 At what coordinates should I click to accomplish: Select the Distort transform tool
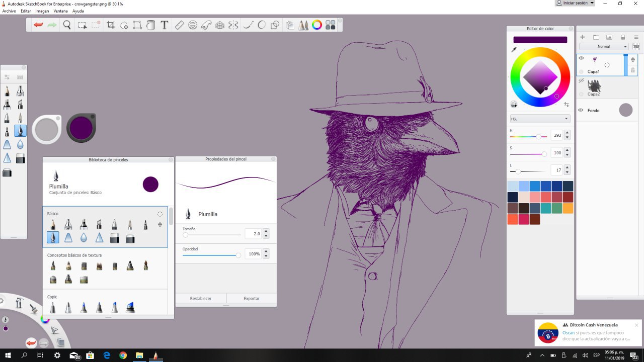point(137,25)
